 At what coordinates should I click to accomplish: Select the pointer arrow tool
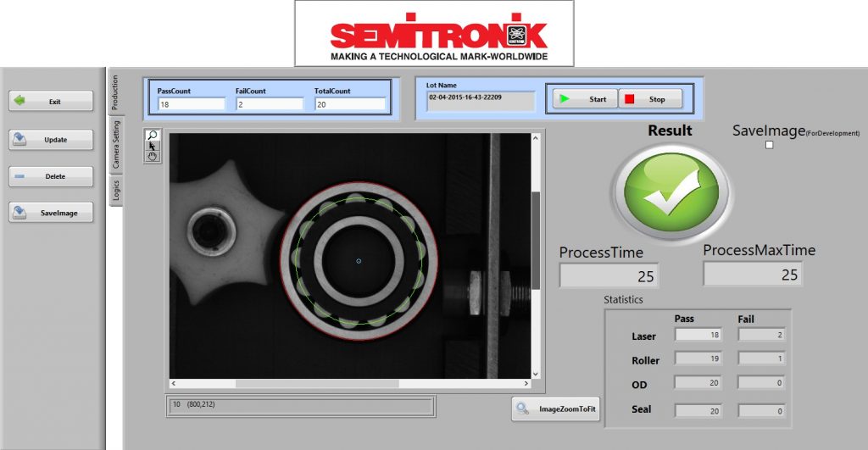[x=152, y=146]
